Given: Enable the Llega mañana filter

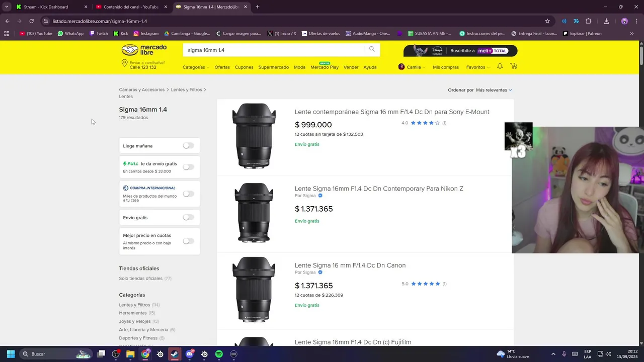Looking at the screenshot, I should 188,146.
